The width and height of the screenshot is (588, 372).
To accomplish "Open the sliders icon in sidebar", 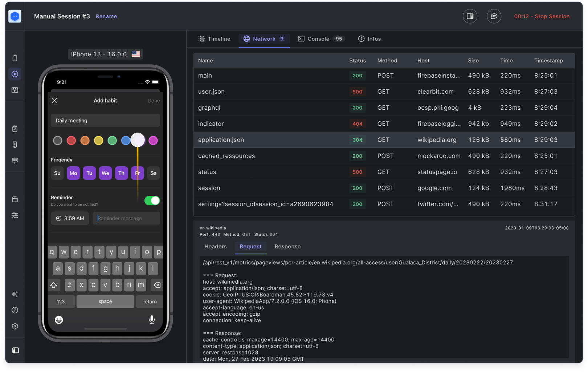I will [x=15, y=215].
